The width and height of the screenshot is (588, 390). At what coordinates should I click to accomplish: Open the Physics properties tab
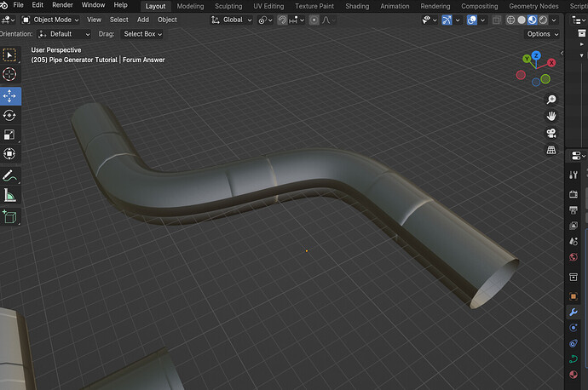coord(574,343)
